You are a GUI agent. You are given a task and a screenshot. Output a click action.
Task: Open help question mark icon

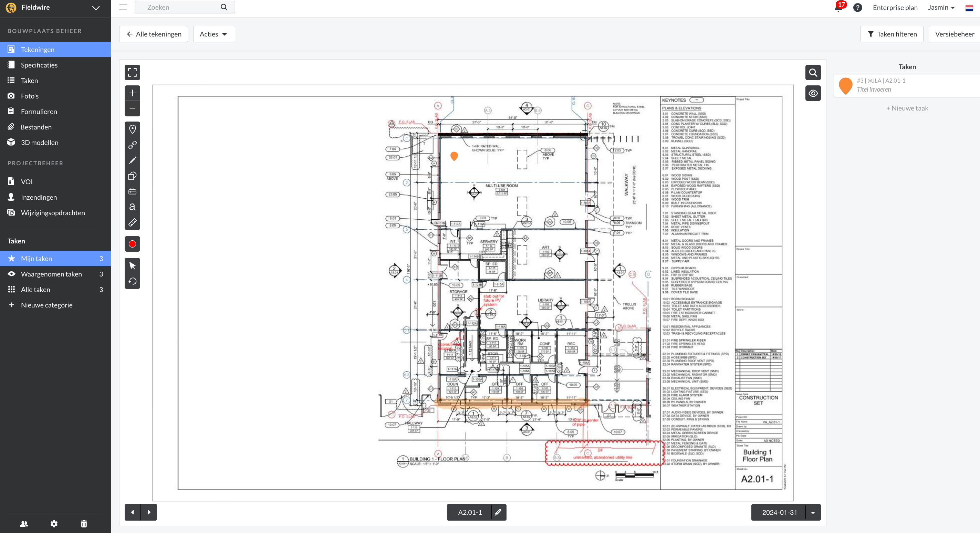[857, 8]
